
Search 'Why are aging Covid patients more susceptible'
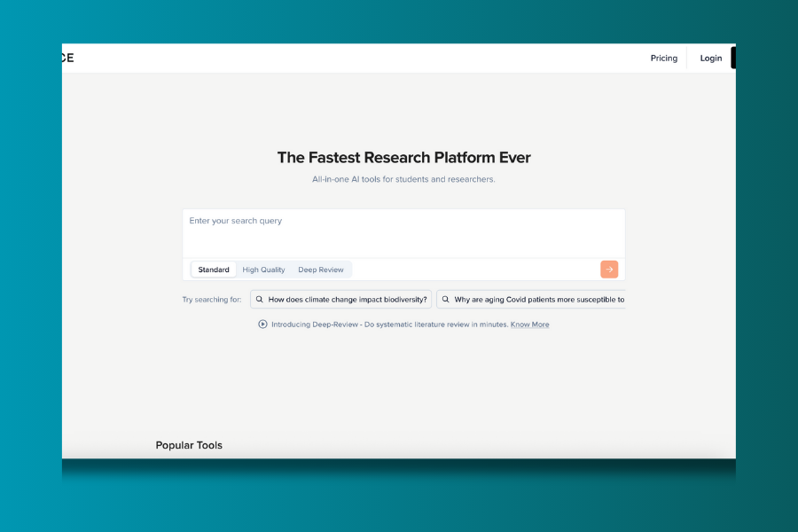(531, 300)
